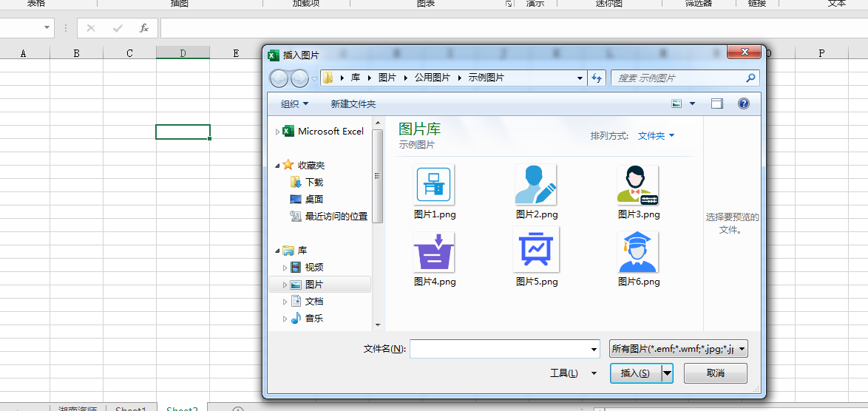The image size is (868, 411).
Task: Click the change view icon
Action: 677,103
